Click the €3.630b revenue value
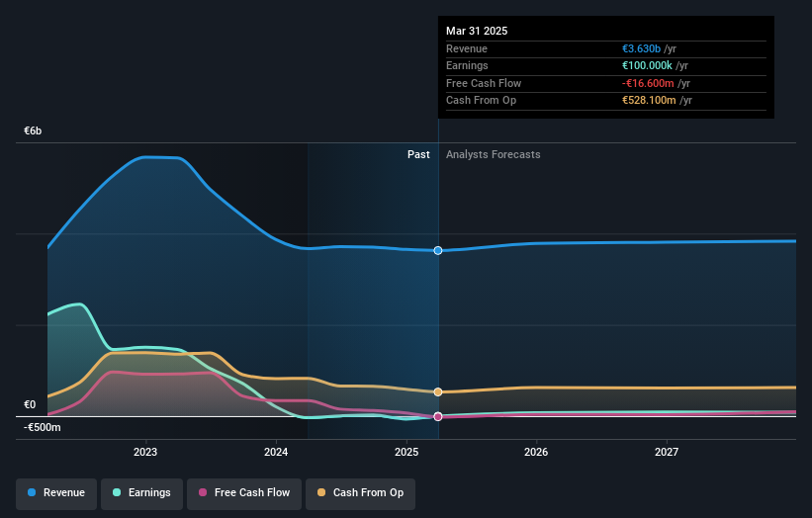 641,48
